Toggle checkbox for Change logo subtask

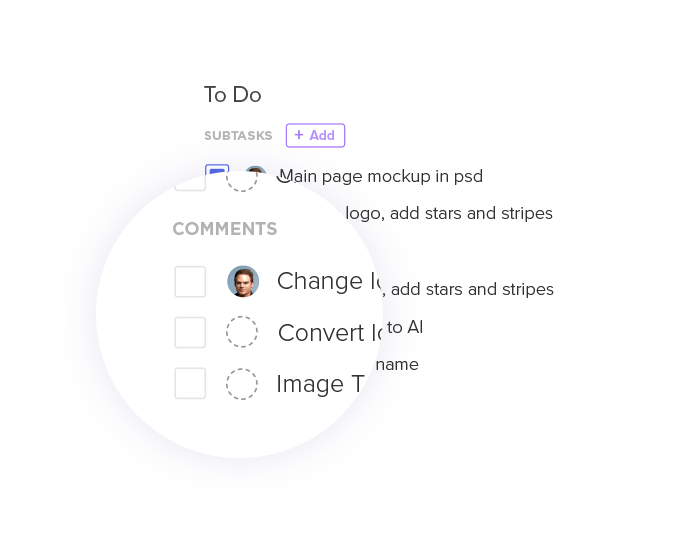[x=190, y=282]
